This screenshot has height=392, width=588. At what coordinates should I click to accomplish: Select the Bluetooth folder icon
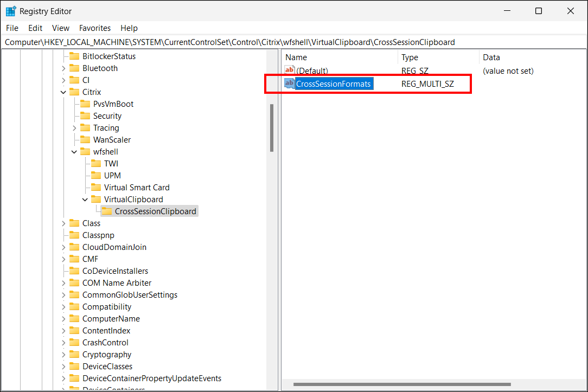74,68
